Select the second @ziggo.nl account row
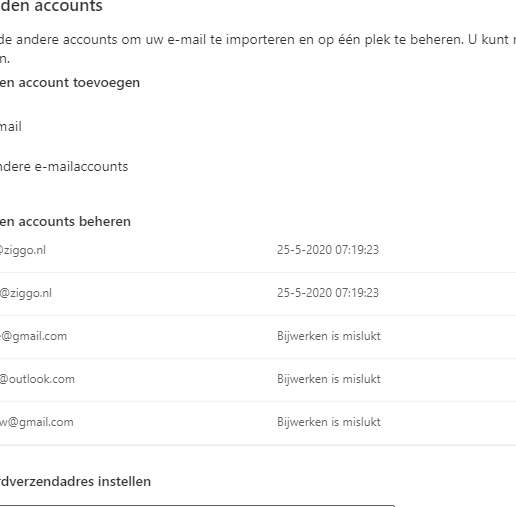This screenshot has width=516, height=507. 258,293
